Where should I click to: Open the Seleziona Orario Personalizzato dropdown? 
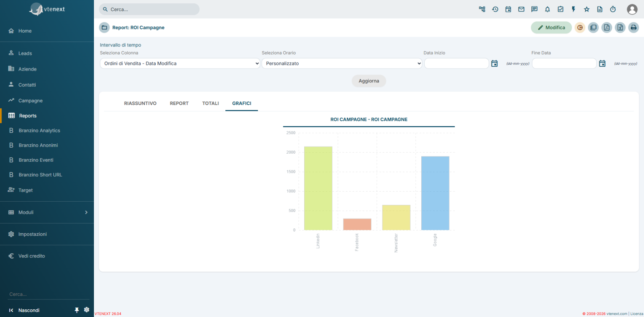[342, 64]
